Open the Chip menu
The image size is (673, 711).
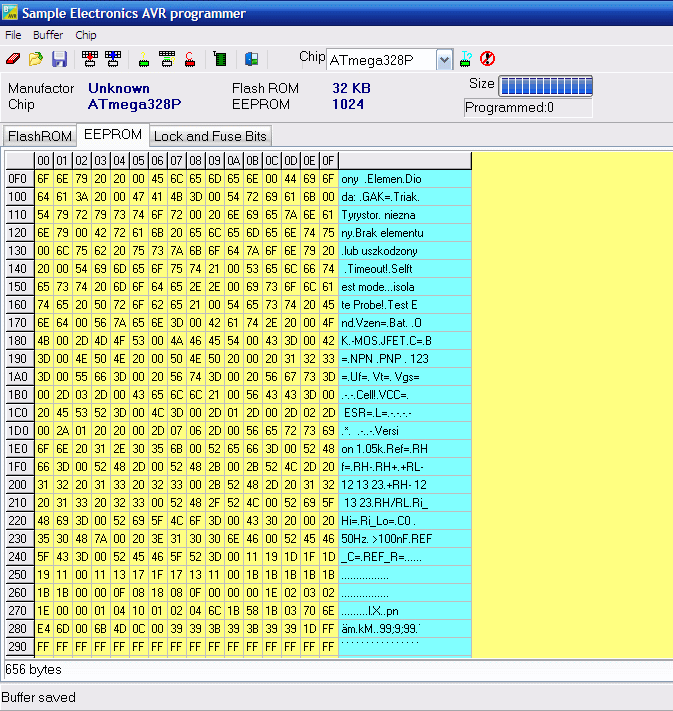point(86,35)
